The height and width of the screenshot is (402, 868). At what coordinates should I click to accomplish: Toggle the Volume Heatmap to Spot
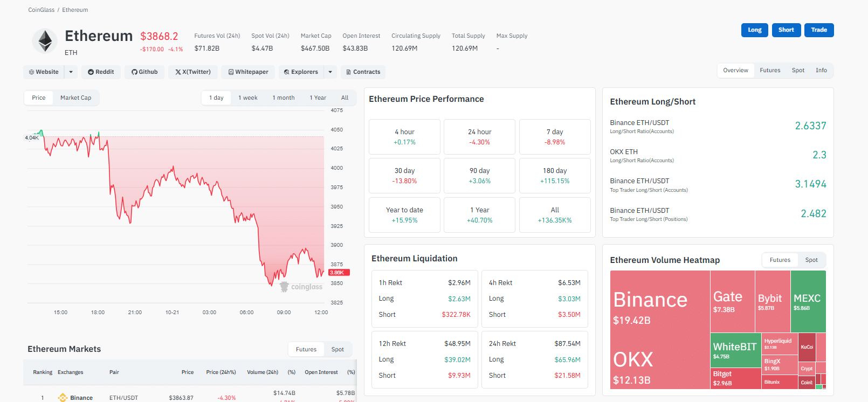tap(811, 260)
